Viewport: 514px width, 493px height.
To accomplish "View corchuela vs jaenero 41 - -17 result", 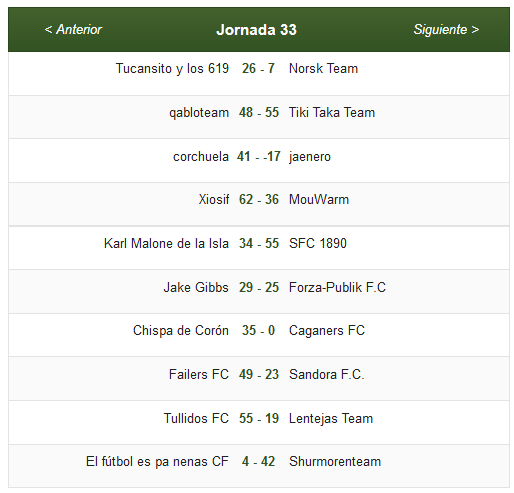I will pos(259,156).
